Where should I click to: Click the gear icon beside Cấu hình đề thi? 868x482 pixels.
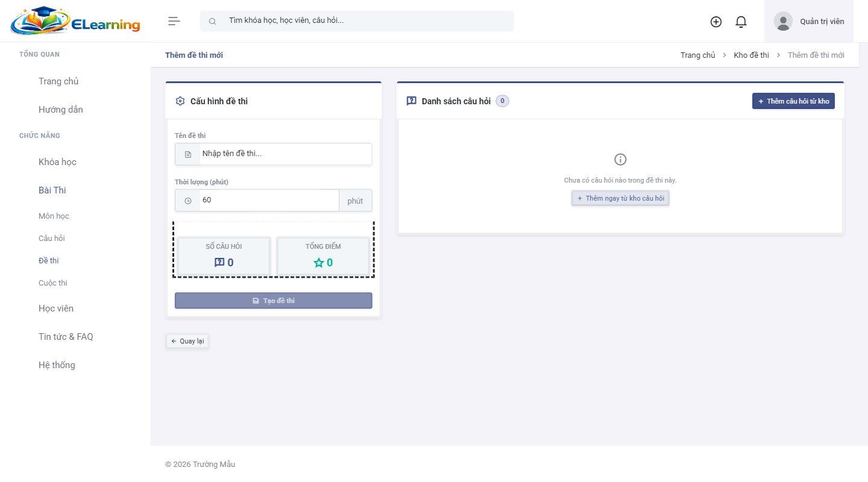180,101
